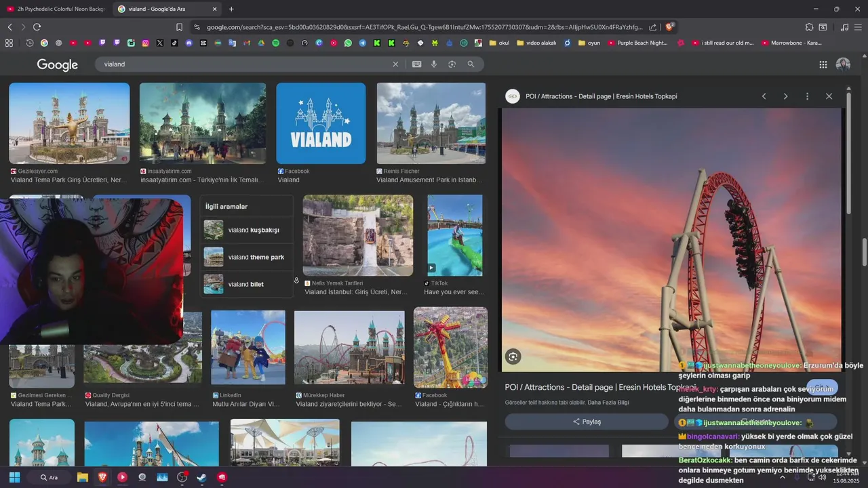The width and height of the screenshot is (868, 488).
Task: Open the Google apps grid
Action: coord(823,64)
